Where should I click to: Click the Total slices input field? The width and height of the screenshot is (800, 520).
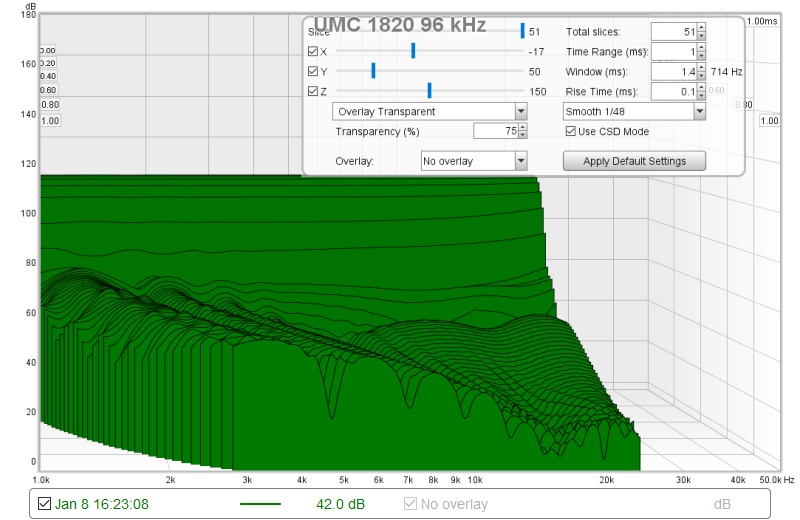tap(674, 32)
